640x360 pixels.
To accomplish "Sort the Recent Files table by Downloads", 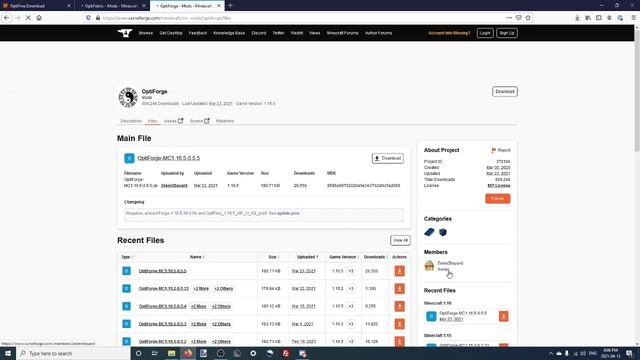I will coord(376,257).
